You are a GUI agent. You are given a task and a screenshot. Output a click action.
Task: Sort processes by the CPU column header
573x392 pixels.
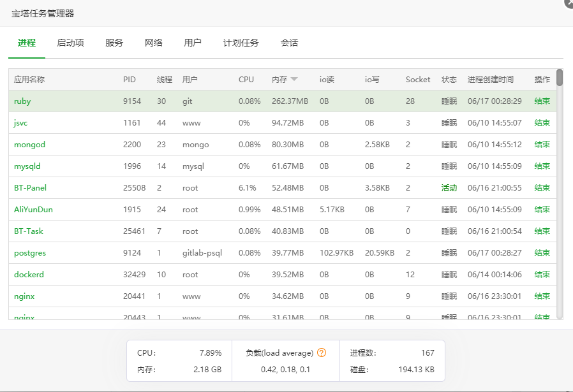[245, 79]
